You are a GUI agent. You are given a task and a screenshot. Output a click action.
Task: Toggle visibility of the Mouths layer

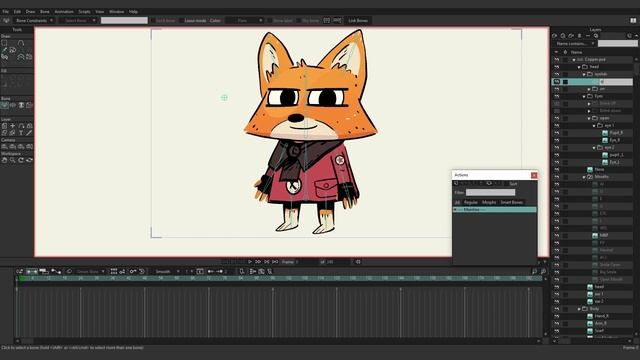point(556,177)
